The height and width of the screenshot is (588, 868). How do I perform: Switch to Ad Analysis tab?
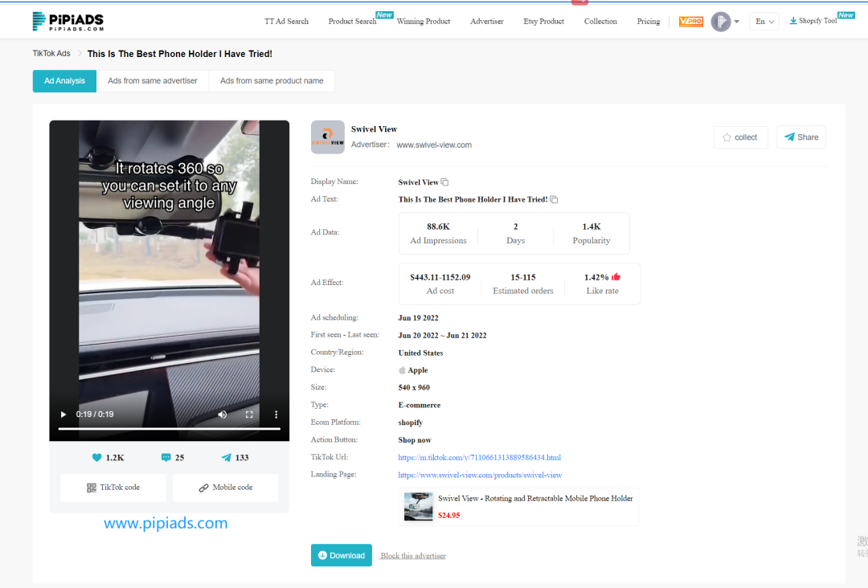65,81
